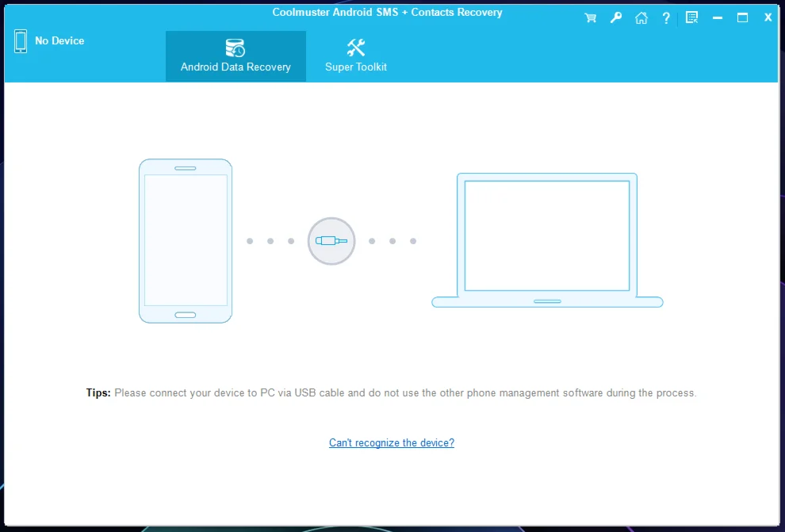Click the laptop illustration
Screen dimensions: 785x532
(547, 240)
